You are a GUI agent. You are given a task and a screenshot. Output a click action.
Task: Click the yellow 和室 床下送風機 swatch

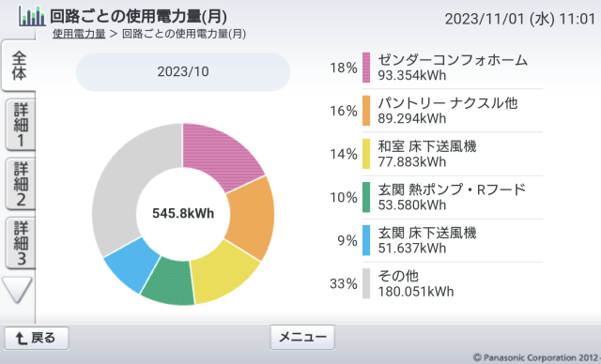[x=366, y=154]
